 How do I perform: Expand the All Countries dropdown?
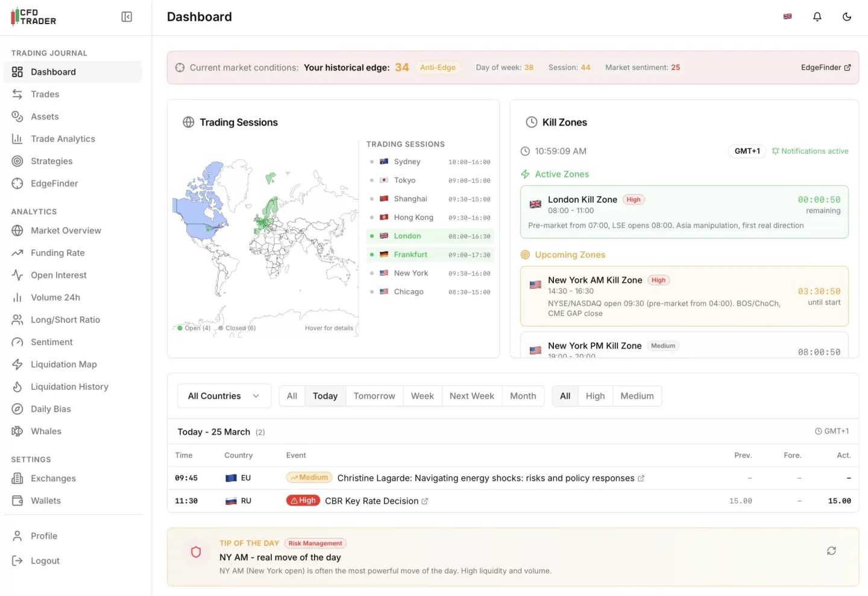[x=224, y=396]
